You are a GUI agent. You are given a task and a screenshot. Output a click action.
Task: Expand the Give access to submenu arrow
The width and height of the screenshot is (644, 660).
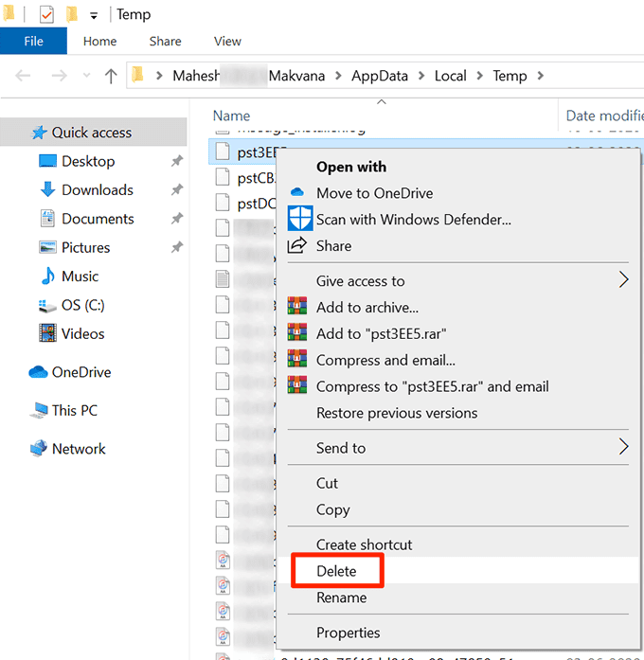623,279
